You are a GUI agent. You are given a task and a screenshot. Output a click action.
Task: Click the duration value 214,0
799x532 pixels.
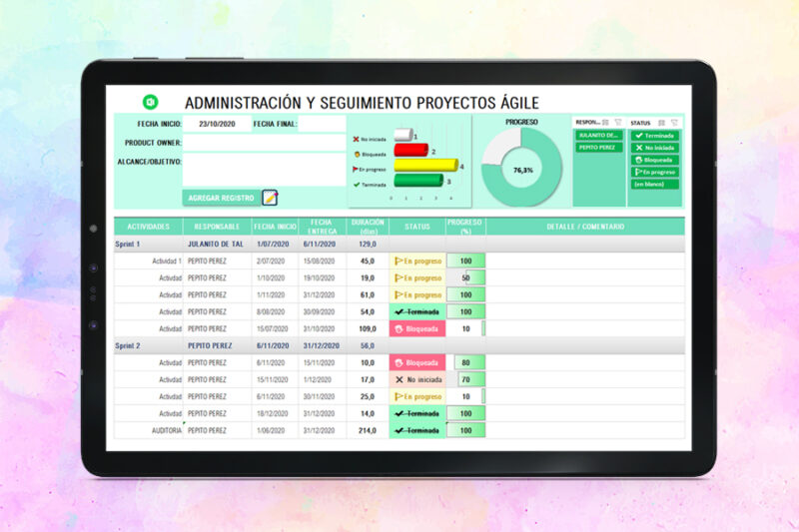(368, 431)
